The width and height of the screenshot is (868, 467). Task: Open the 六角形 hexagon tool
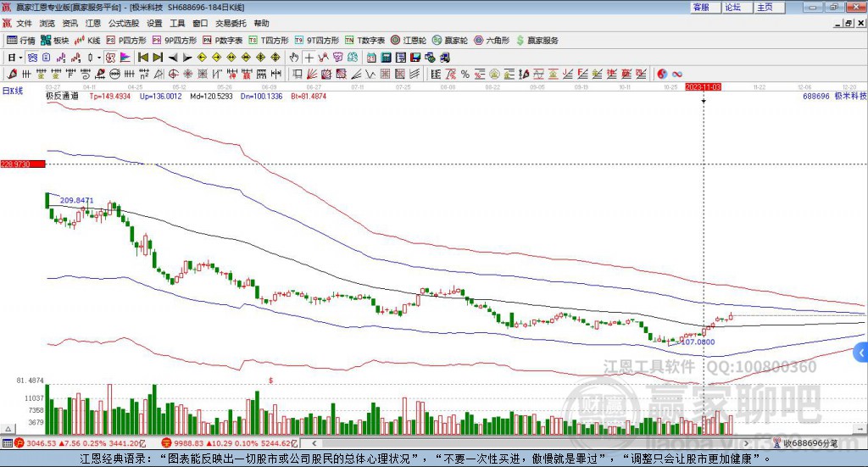point(492,41)
